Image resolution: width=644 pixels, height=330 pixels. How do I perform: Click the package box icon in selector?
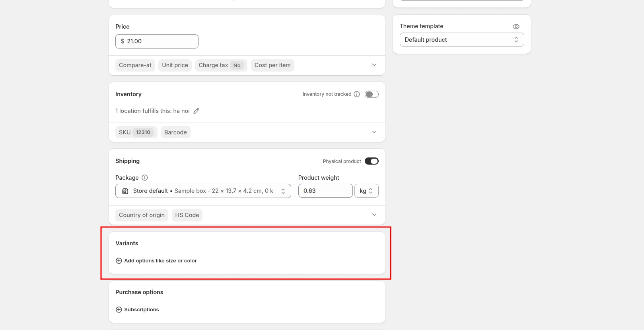click(125, 191)
